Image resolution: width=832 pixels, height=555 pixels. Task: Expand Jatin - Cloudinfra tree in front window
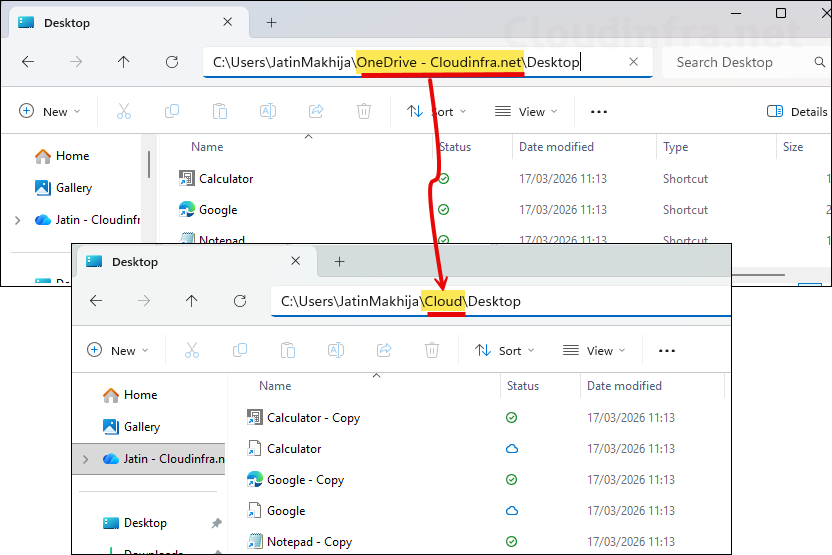(85, 459)
